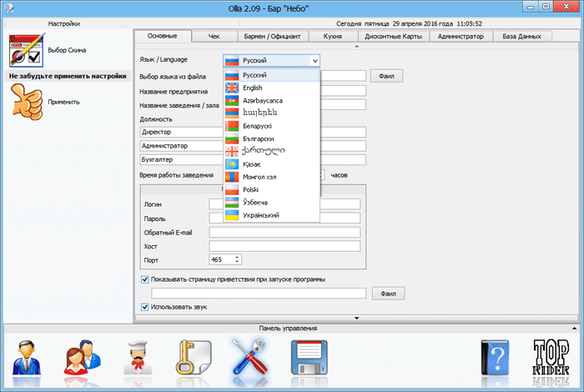Toggle the Использовать звук checkbox
The image size is (584, 392).
(145, 307)
